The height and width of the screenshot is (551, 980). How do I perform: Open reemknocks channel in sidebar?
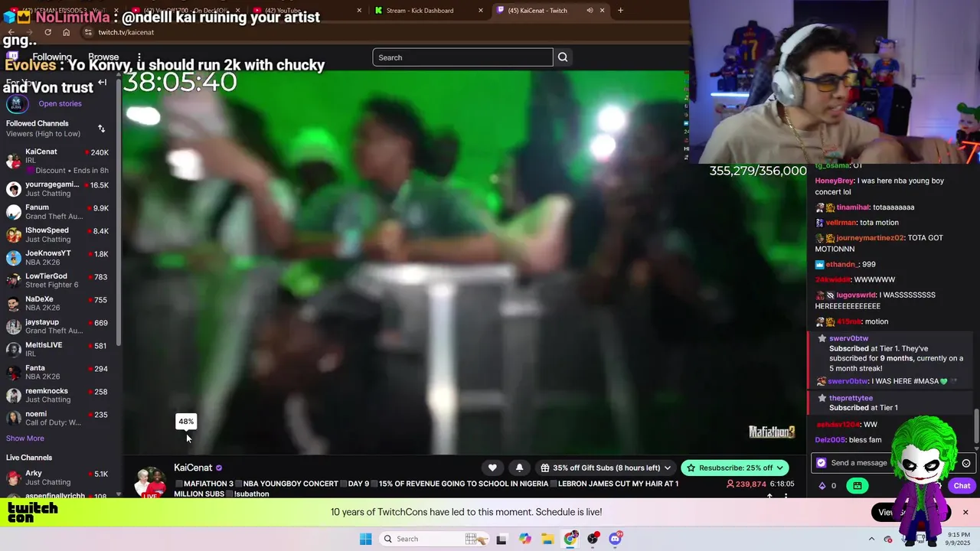tap(58, 396)
